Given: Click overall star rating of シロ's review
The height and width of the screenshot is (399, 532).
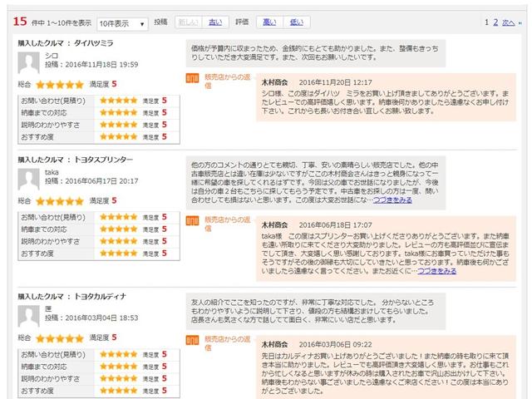Looking at the screenshot, I should [x=60, y=85].
